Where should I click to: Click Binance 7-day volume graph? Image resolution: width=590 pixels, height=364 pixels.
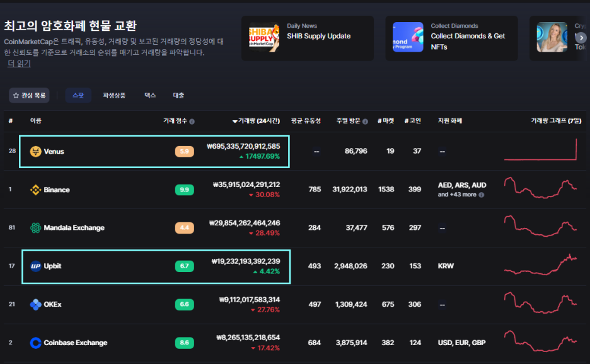tap(540, 188)
